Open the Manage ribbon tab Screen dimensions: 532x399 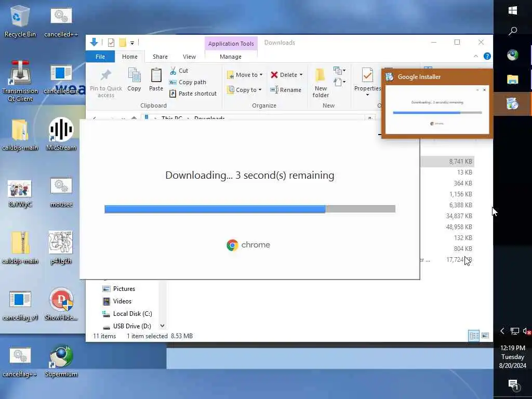[x=230, y=57]
